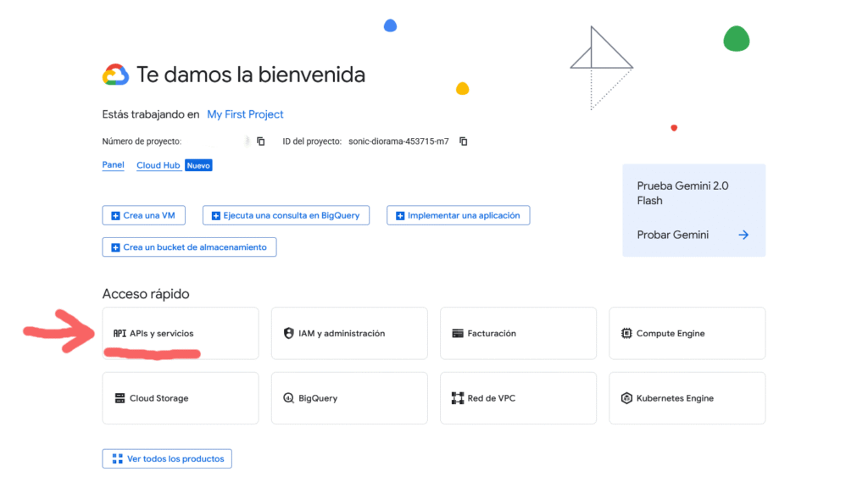Click Implementar una aplicación
The width and height of the screenshot is (868, 488).
pos(458,215)
